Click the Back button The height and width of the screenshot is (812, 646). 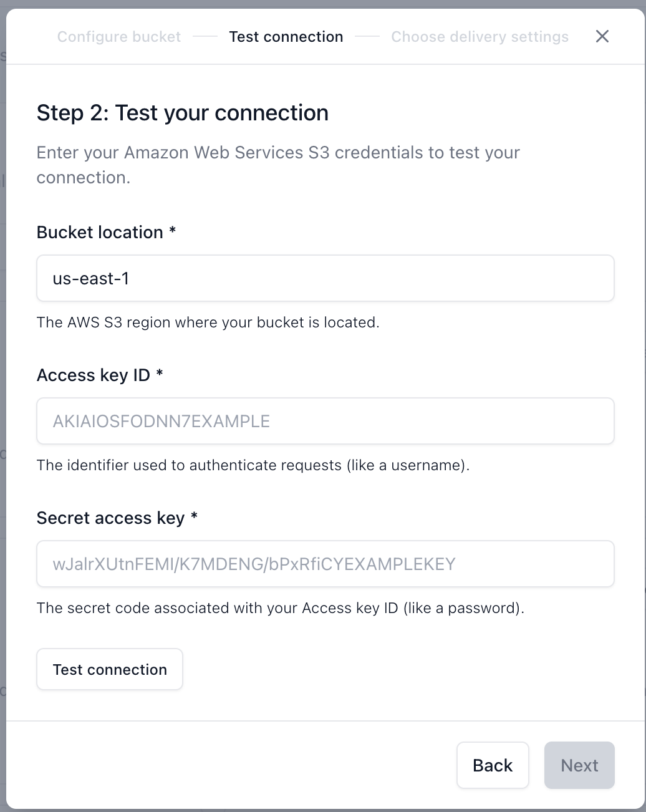(x=493, y=765)
